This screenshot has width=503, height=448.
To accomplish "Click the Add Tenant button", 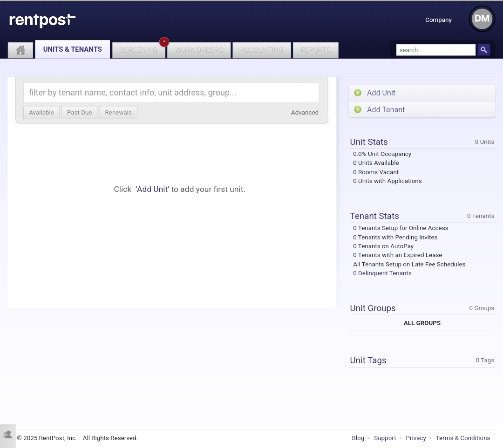I will click(422, 110).
